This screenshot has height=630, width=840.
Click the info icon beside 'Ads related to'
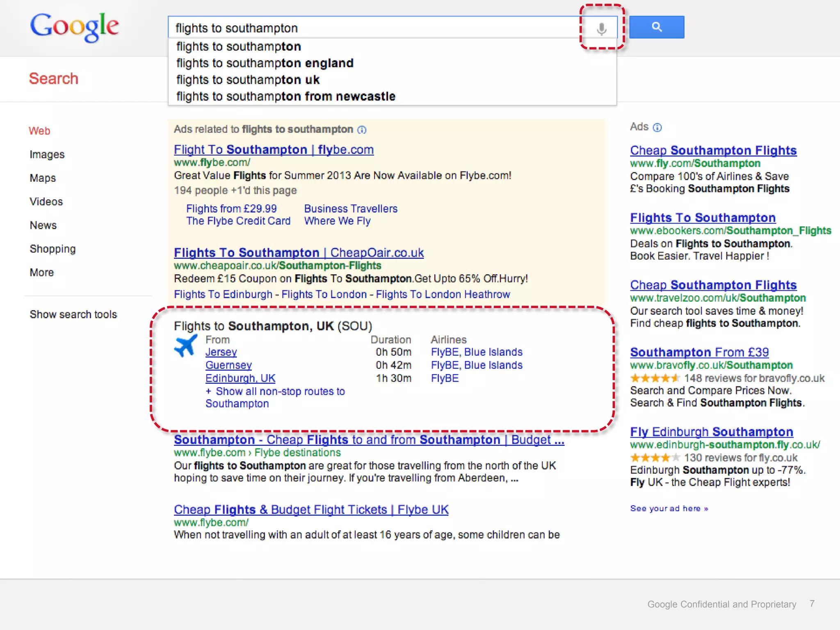click(x=362, y=130)
